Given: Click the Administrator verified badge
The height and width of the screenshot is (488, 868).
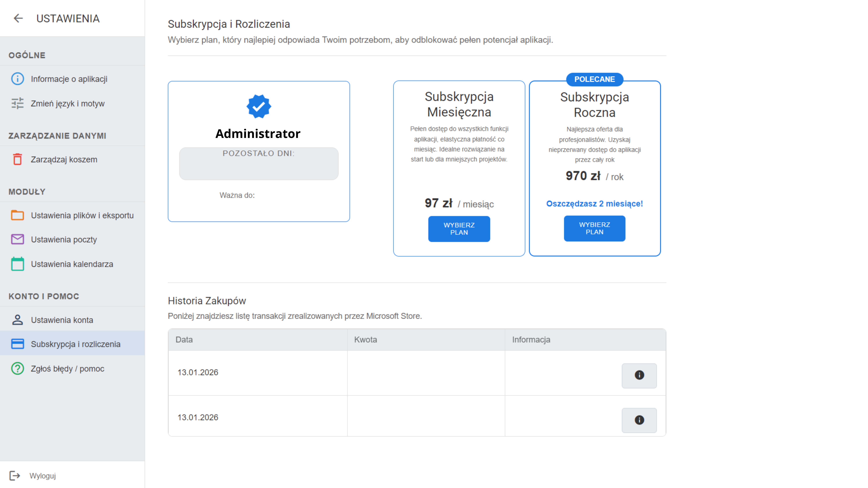Looking at the screenshot, I should point(258,106).
